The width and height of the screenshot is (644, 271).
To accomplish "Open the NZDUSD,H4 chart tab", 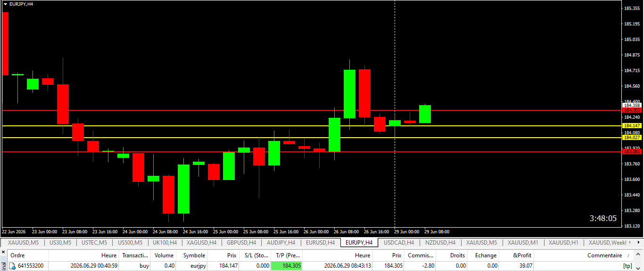I will coord(440,243).
